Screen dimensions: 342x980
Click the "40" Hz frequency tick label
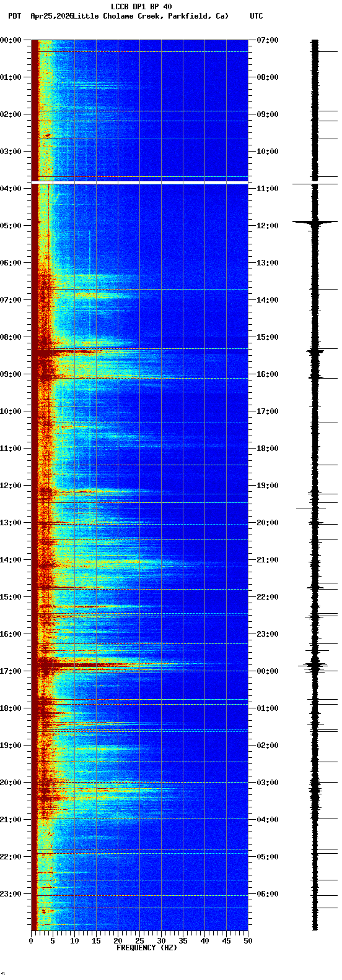204,941
